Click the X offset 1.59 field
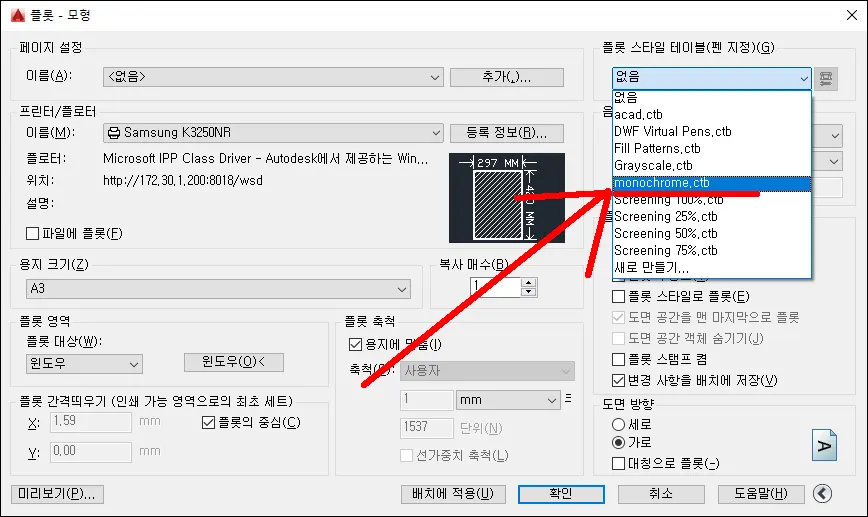The image size is (868, 517). (x=91, y=422)
